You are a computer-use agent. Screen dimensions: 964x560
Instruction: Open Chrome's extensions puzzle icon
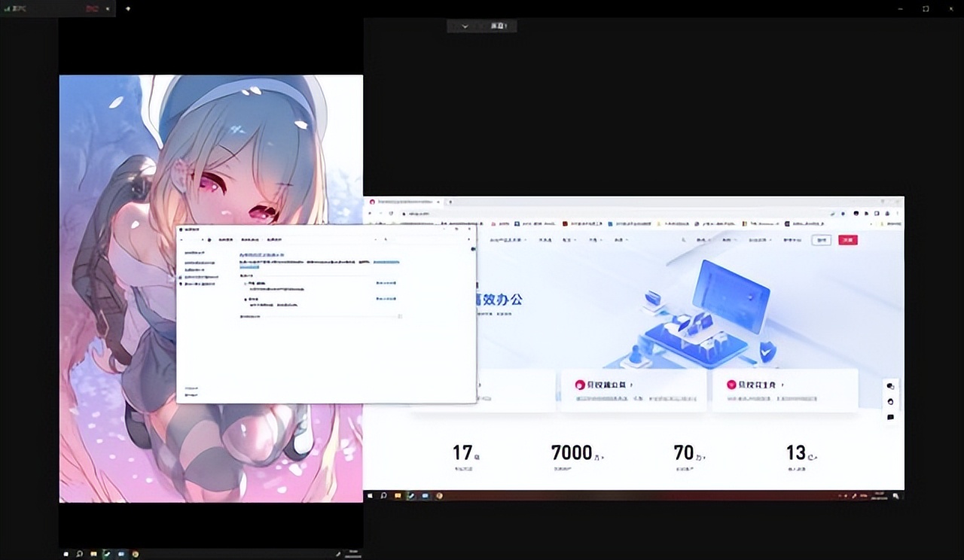pyautogui.click(x=877, y=213)
